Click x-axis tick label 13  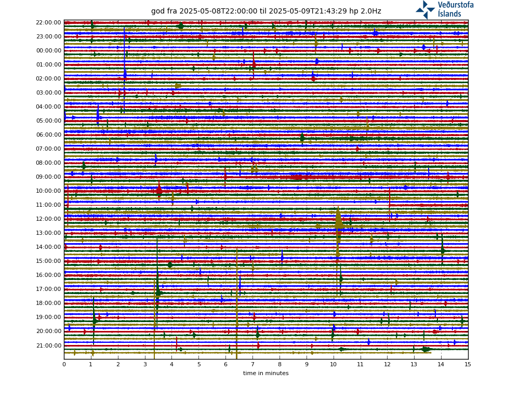pos(414,364)
